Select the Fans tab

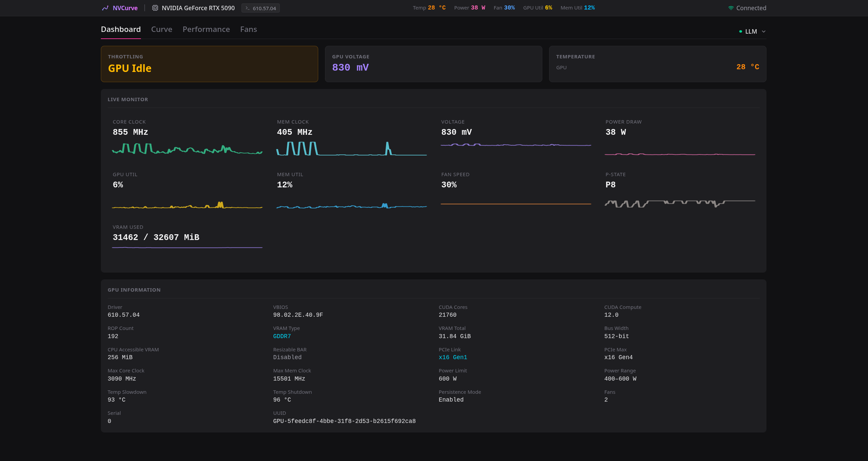(249, 29)
